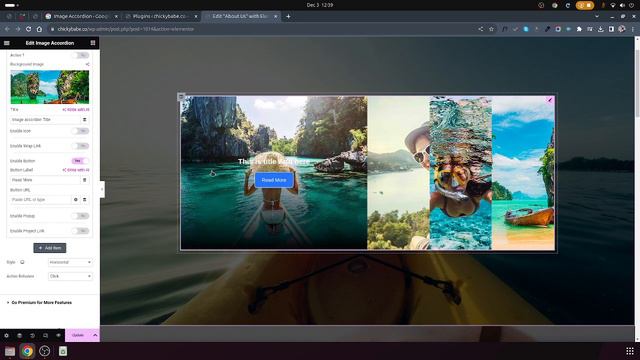Click Add Item button
Viewport: 640px width, 360px height.
tap(50, 248)
